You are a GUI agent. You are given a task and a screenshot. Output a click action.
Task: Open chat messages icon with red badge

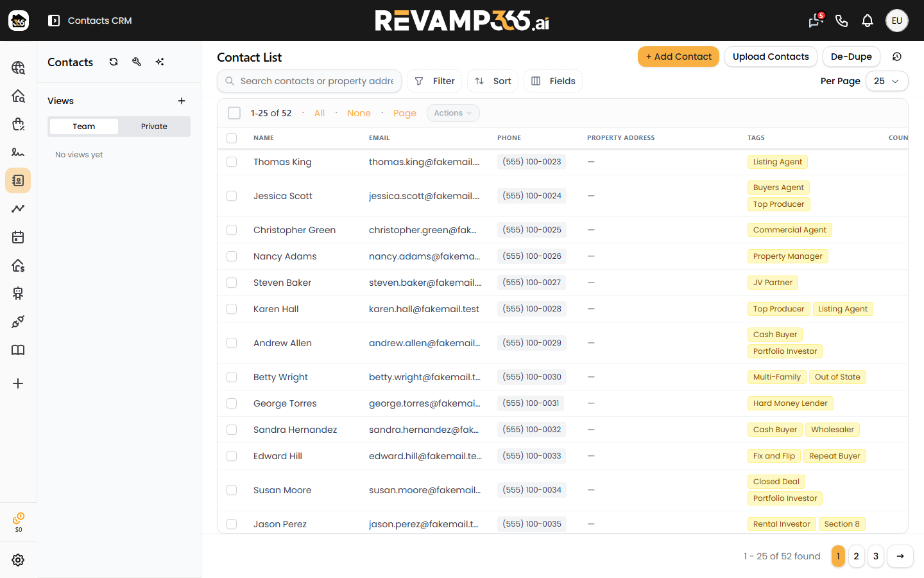816,21
